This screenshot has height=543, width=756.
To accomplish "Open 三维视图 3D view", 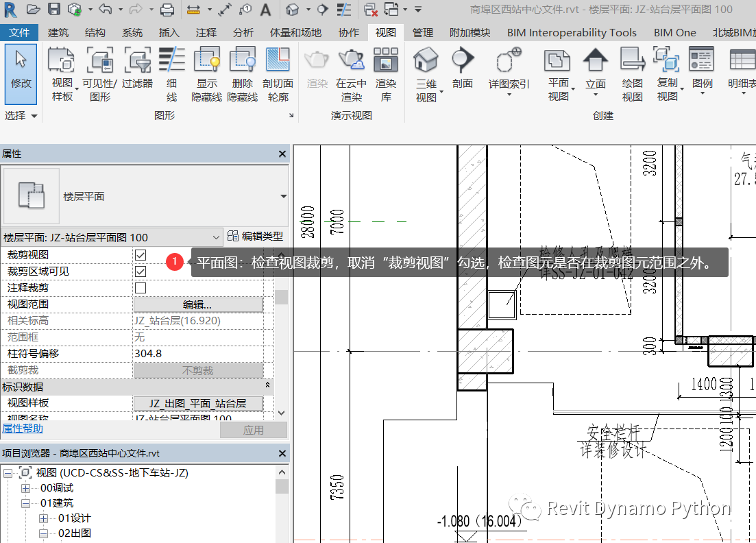I will 426,74.
